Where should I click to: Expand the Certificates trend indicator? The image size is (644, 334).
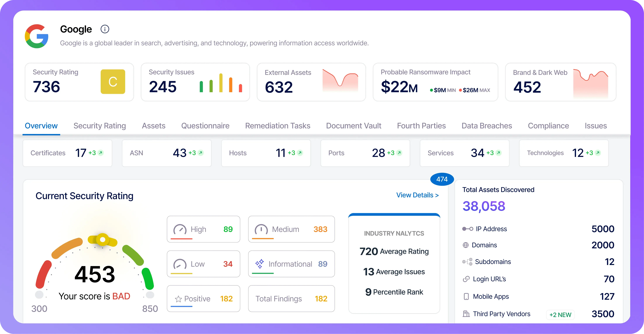[100, 153]
